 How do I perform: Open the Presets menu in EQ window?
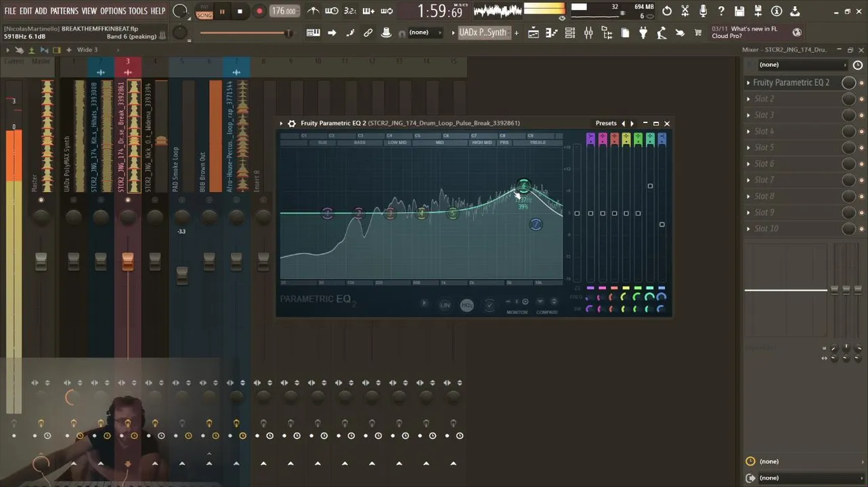[606, 123]
